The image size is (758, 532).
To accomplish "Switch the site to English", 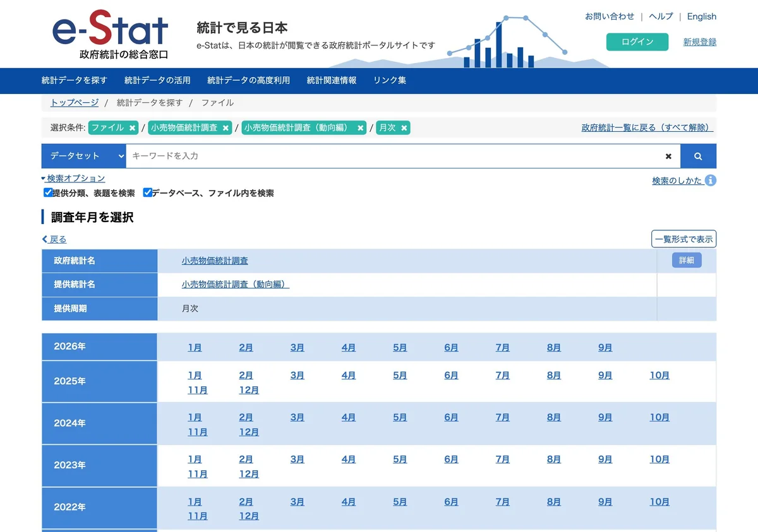I will [702, 16].
